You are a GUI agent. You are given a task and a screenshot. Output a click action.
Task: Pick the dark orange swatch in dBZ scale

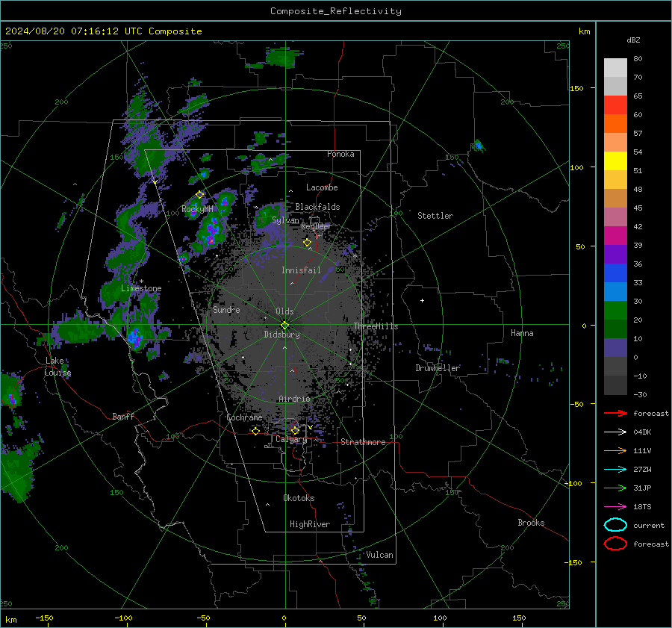(615, 123)
